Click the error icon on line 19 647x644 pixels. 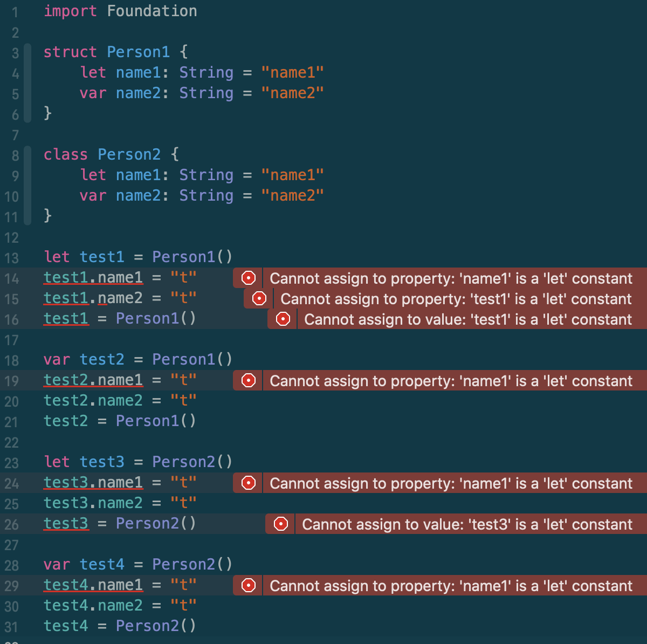[x=249, y=380]
